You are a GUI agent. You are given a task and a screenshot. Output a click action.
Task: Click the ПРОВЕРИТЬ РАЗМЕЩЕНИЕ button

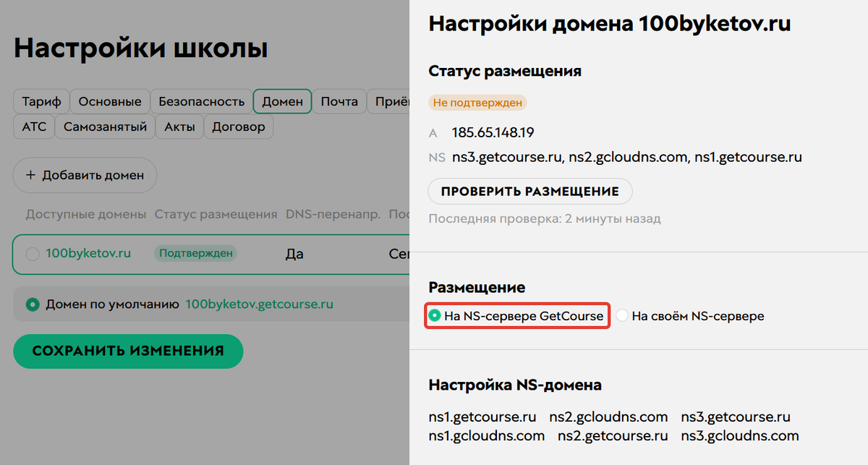click(530, 192)
